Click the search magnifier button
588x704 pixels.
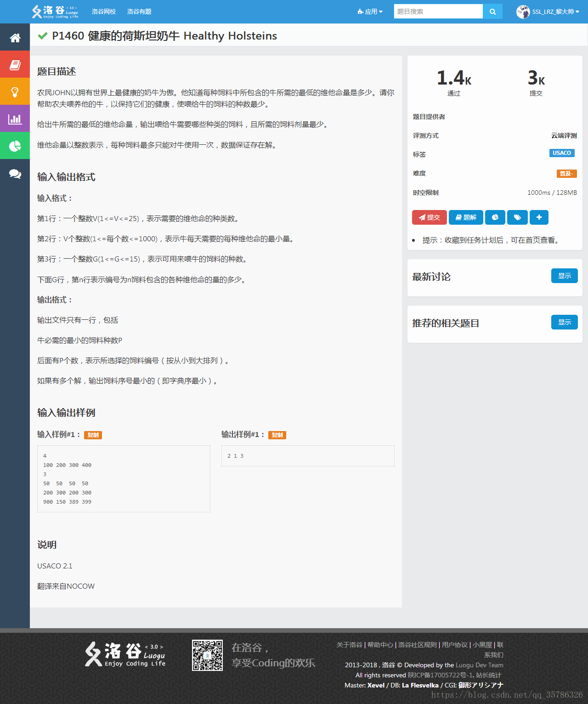[x=492, y=11]
